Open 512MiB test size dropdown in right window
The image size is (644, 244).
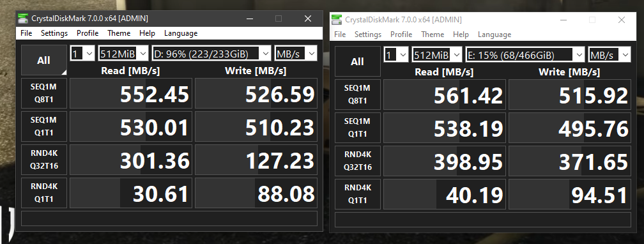pos(437,55)
